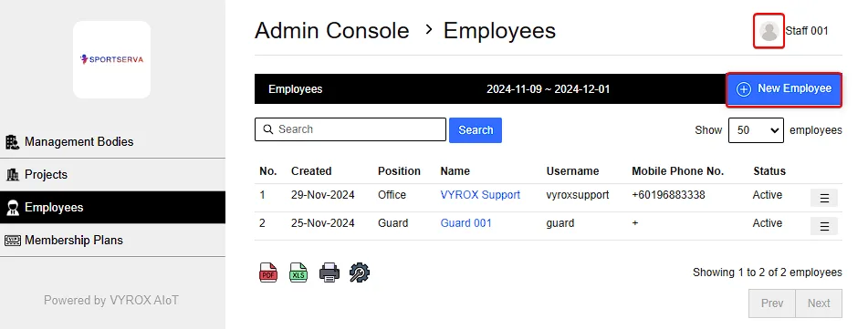The height and width of the screenshot is (329, 868).
Task: Open row menu for VYROX Support
Action: pos(823,198)
